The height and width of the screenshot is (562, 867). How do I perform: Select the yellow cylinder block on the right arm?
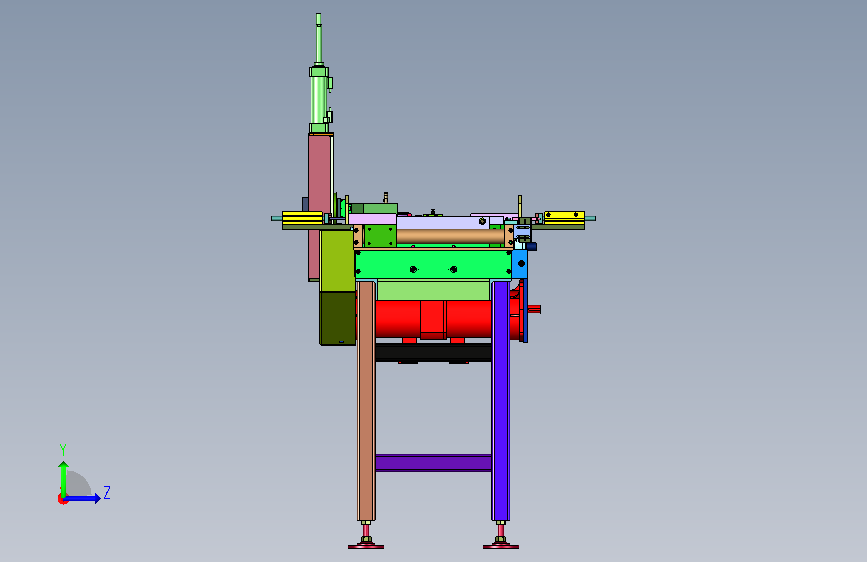pyautogui.click(x=564, y=217)
